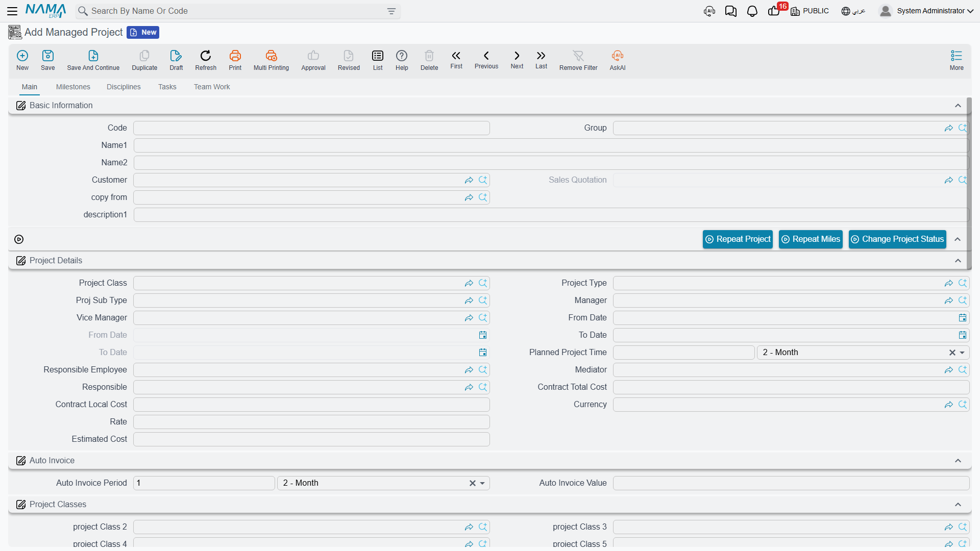This screenshot has height=551, width=980.
Task: Click the Delete icon
Action: click(429, 60)
